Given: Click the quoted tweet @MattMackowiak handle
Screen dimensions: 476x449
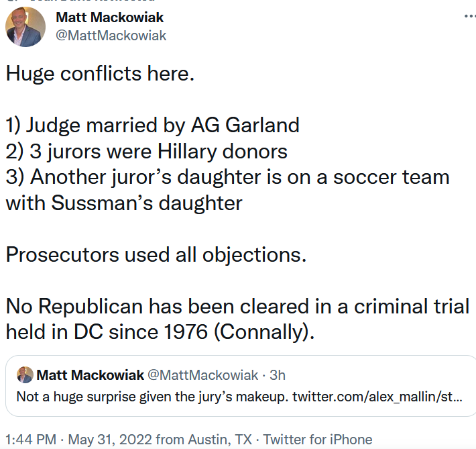Looking at the screenshot, I should click(x=202, y=375).
